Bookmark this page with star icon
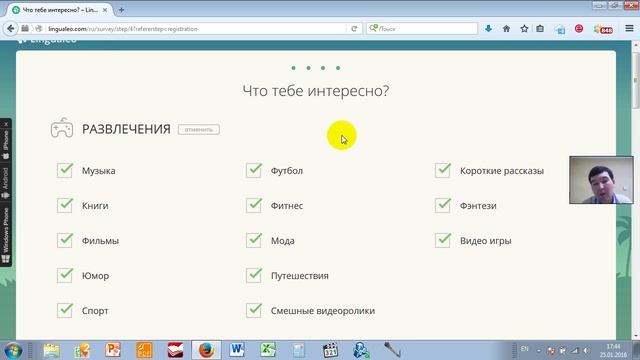640x360 pixels. pos(524,29)
